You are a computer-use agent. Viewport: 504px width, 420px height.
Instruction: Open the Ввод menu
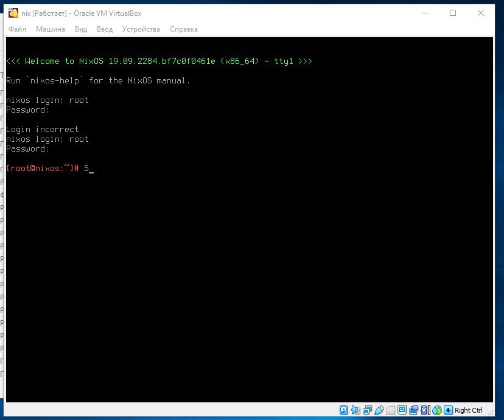tap(105, 29)
